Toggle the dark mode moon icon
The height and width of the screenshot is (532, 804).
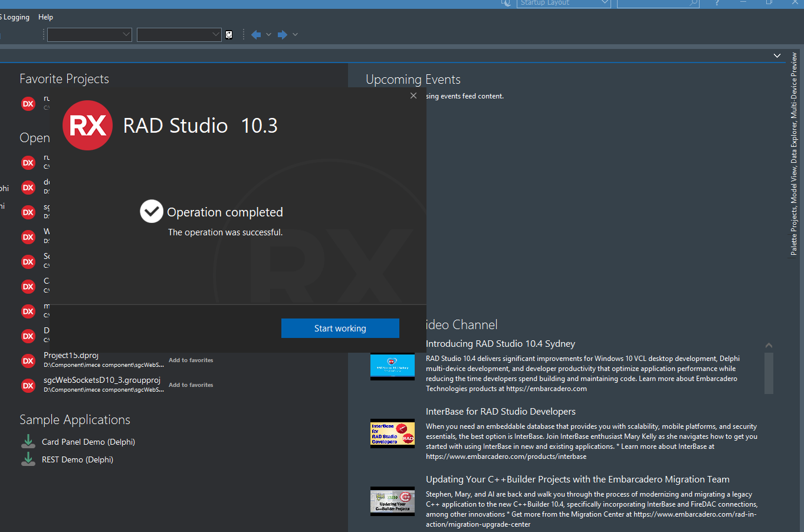tap(506, 3)
